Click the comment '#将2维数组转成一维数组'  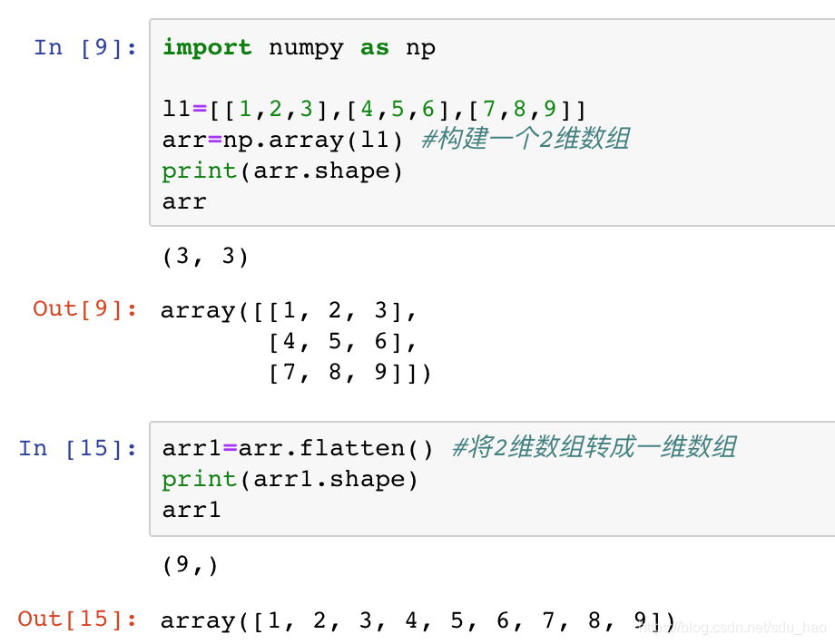pos(594,447)
